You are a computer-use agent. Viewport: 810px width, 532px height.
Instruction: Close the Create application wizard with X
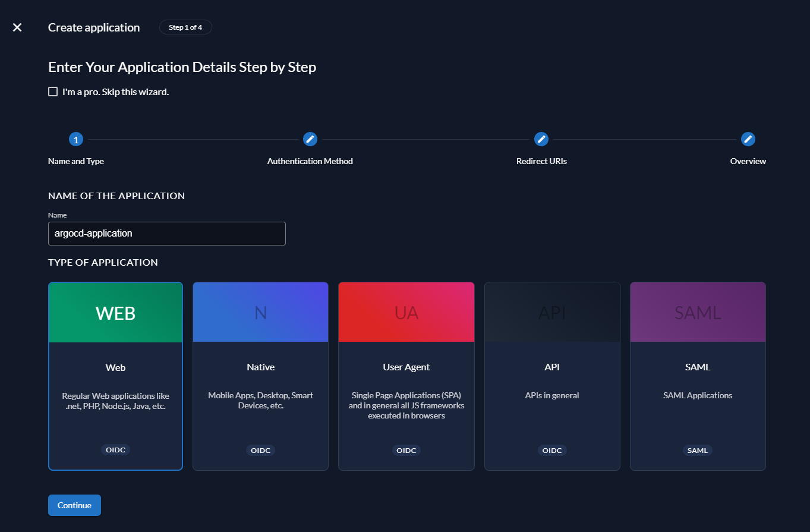point(17,27)
